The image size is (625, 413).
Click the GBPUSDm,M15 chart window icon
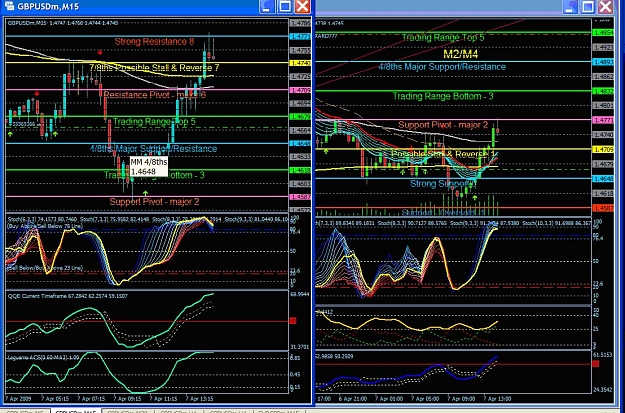(9, 6)
